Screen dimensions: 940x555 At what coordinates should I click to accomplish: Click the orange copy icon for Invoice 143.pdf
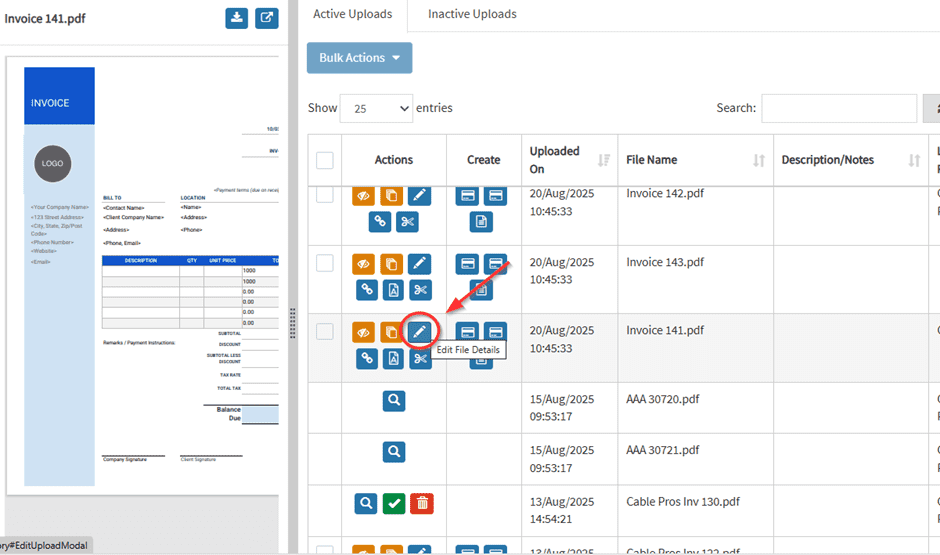click(x=393, y=264)
